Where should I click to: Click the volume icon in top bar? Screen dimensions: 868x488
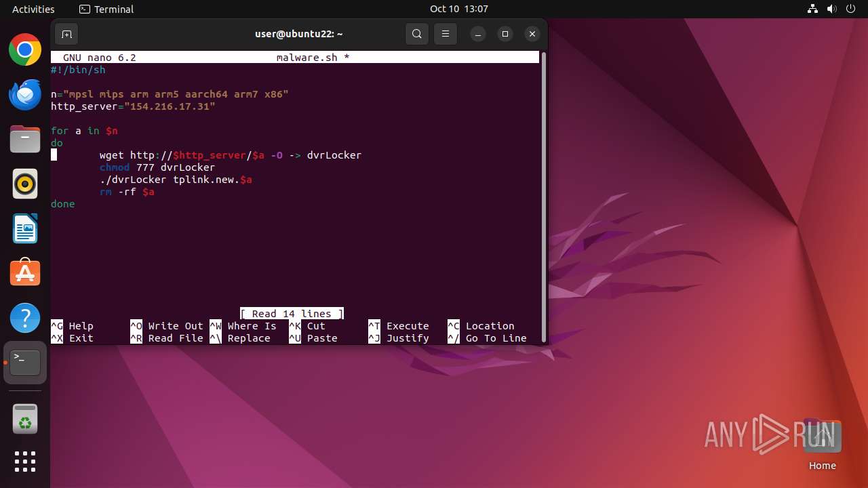(x=832, y=9)
